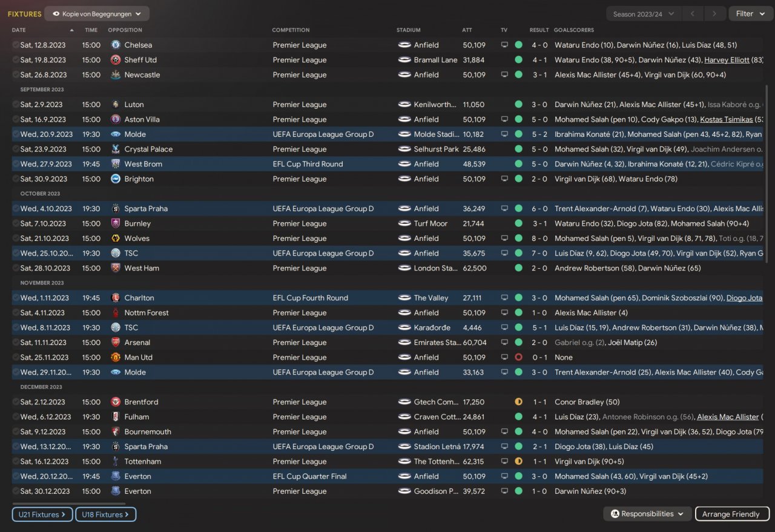This screenshot has height=532, width=775.
Task: Select the Luton club badge
Action: [x=116, y=105]
